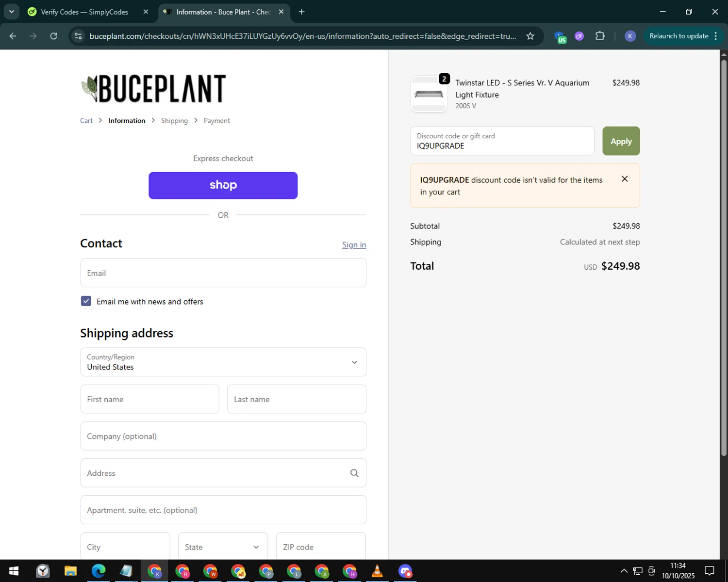
Task: Uncheck Email me with news and offers
Action: [x=86, y=301]
